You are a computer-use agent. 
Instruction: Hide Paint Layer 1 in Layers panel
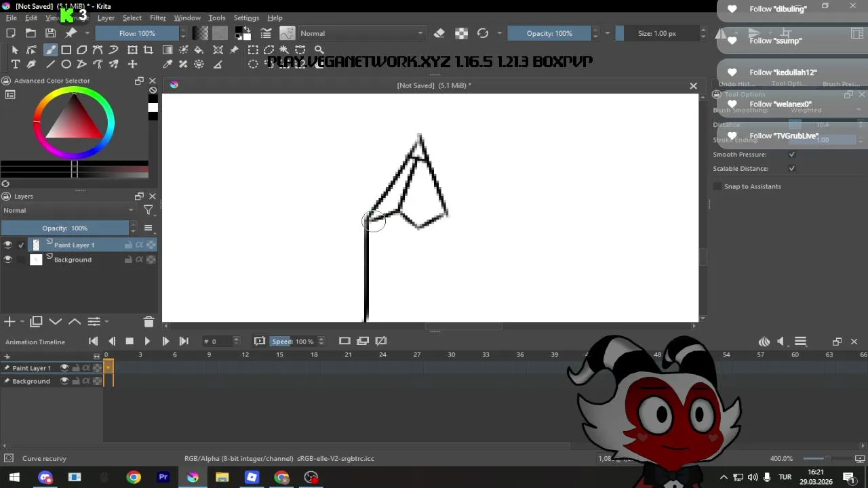pos(7,245)
